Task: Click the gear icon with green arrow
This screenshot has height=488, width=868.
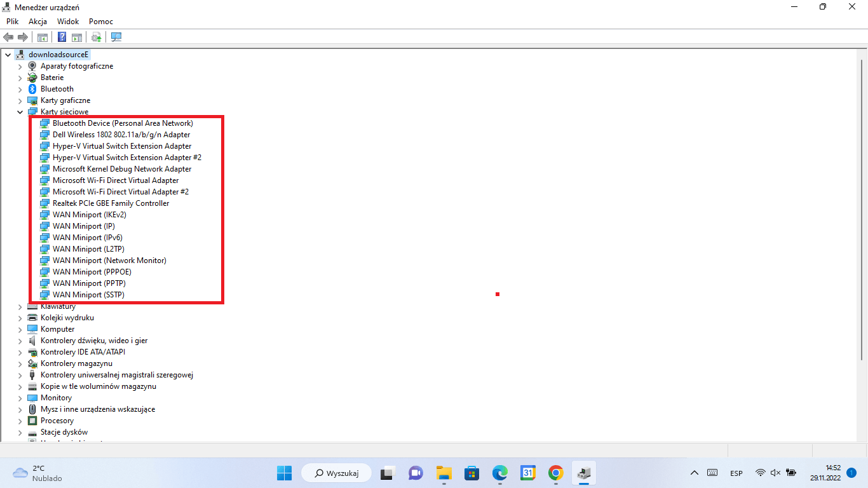Action: tap(97, 37)
